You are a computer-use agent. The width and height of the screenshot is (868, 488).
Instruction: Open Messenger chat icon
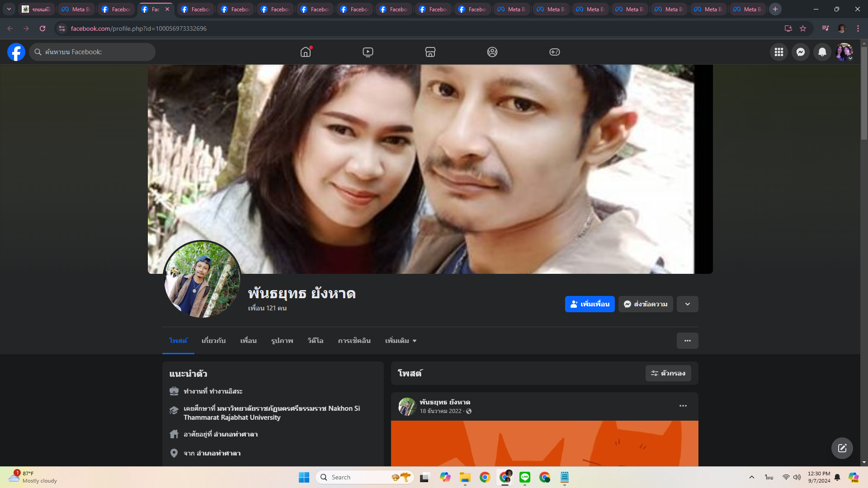click(x=801, y=52)
